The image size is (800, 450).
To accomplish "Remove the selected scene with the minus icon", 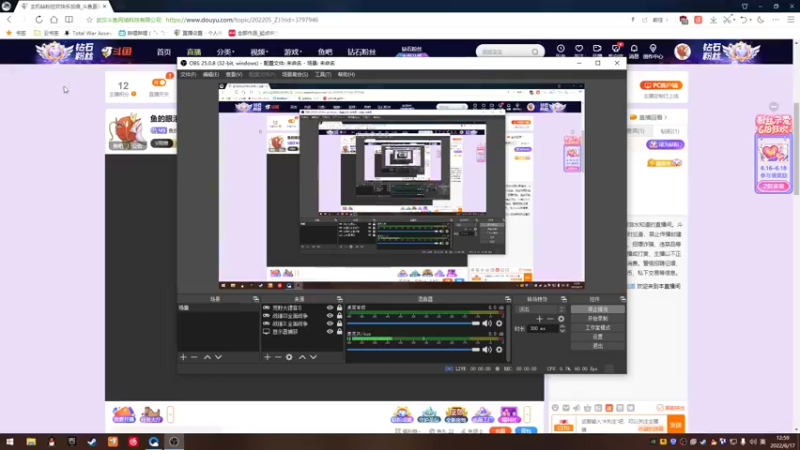I will point(194,357).
